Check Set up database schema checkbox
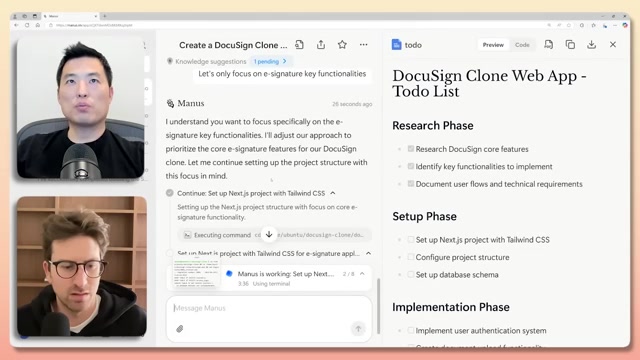The image size is (640, 360). tap(411, 275)
